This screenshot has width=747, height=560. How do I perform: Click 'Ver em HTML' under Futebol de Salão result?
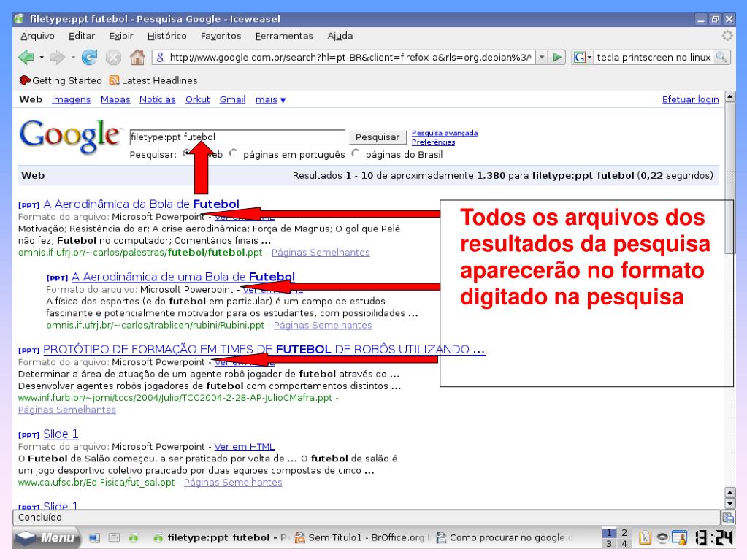pyautogui.click(x=245, y=447)
